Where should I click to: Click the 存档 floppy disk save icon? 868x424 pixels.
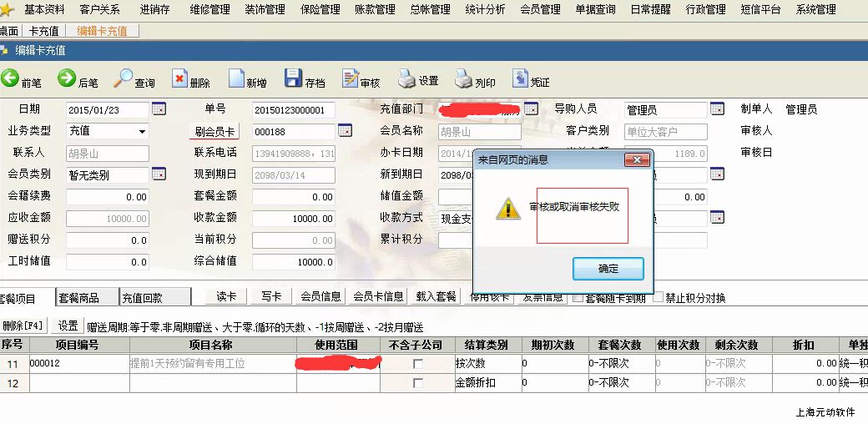click(x=293, y=79)
